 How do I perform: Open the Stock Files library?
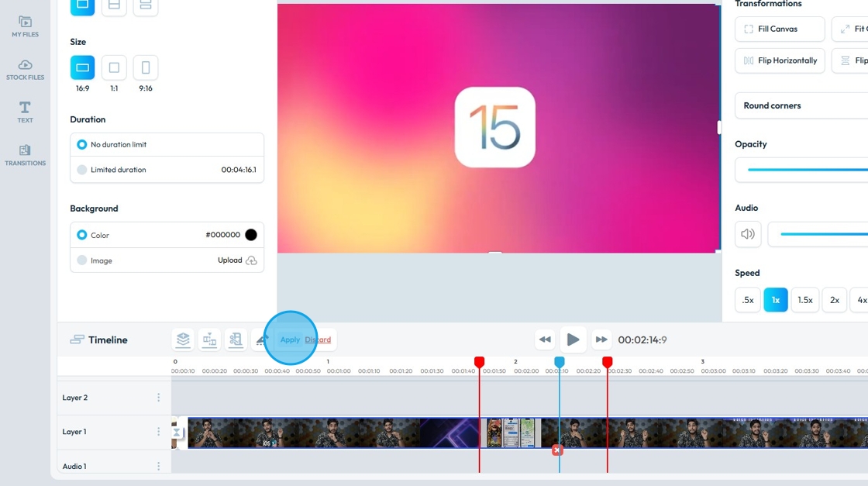[x=25, y=70]
